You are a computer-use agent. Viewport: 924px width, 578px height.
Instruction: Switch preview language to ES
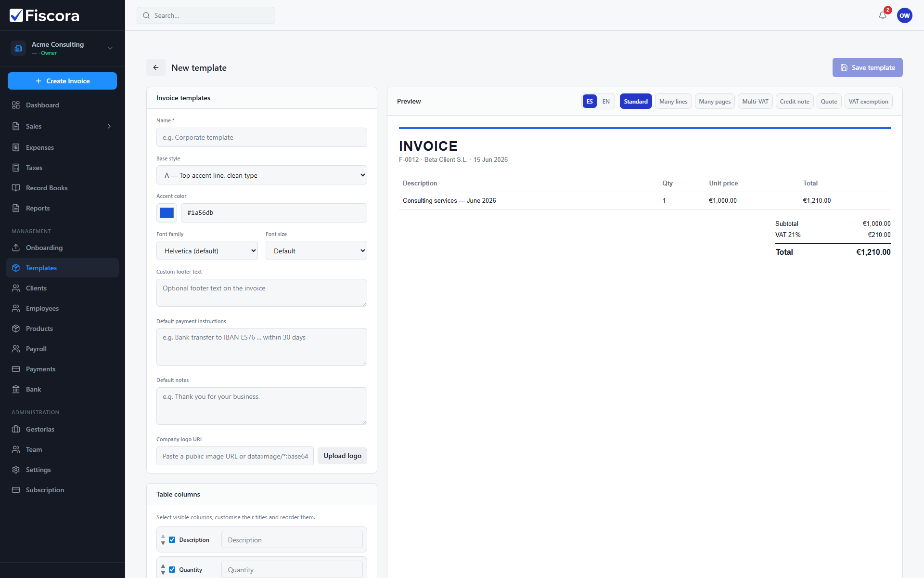tap(590, 102)
